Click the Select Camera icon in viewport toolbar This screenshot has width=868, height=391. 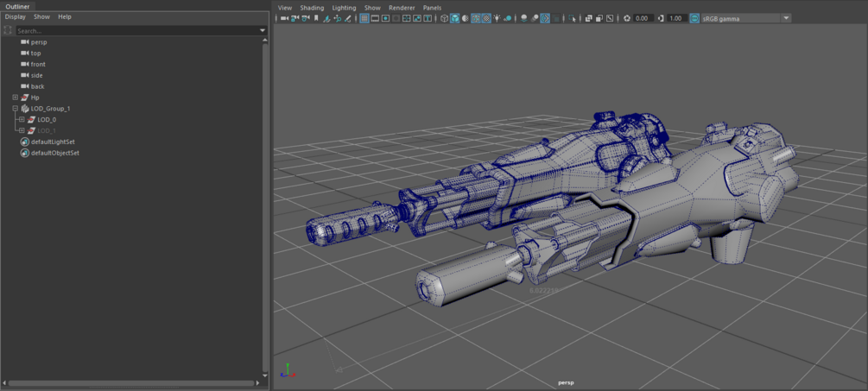pos(284,18)
